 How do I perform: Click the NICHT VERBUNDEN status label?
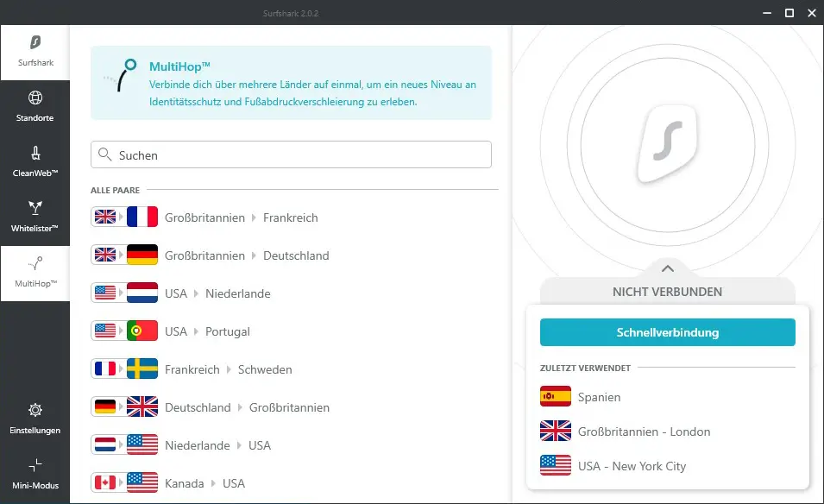click(x=668, y=292)
